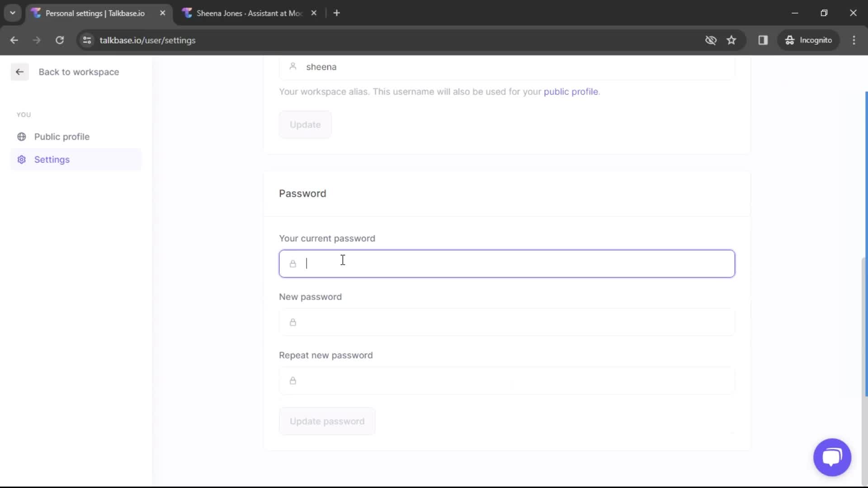The width and height of the screenshot is (868, 488).
Task: Select the Settings gear icon in sidebar
Action: [22, 160]
